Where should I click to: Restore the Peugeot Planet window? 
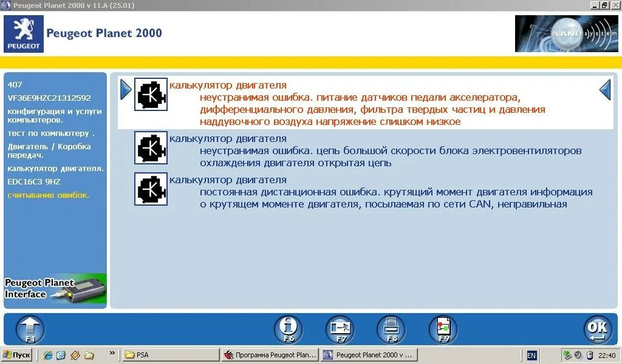click(604, 5)
